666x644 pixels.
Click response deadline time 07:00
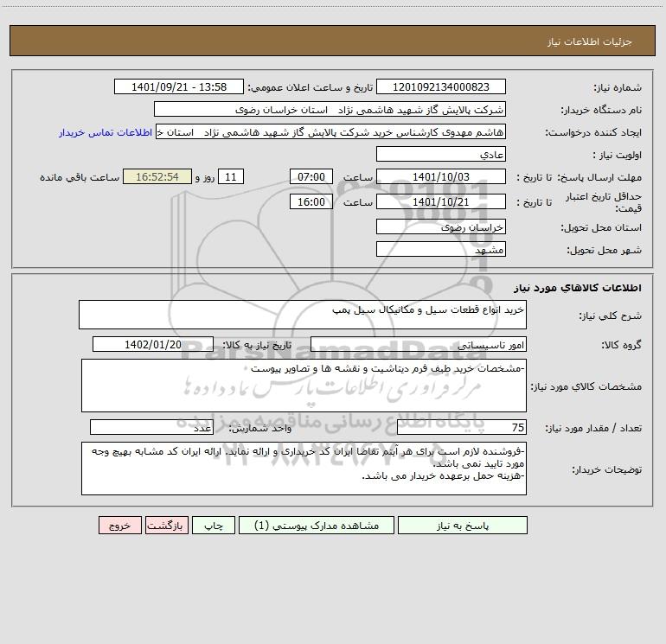[311, 176]
